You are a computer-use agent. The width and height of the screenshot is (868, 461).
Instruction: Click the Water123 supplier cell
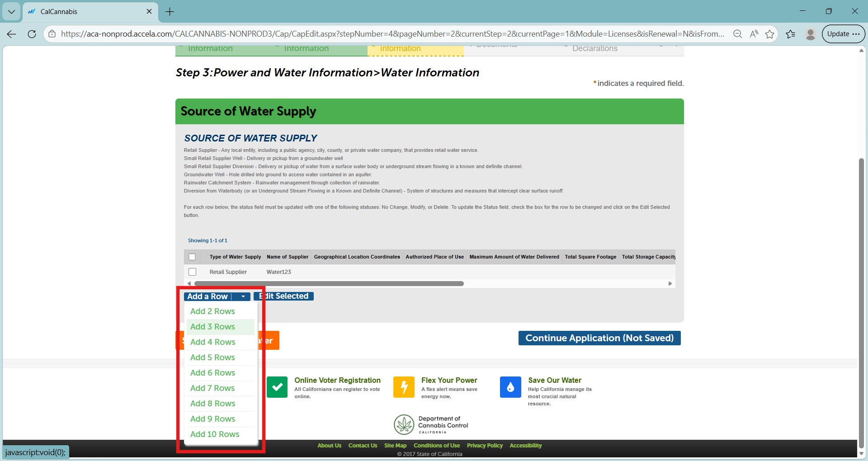(278, 272)
